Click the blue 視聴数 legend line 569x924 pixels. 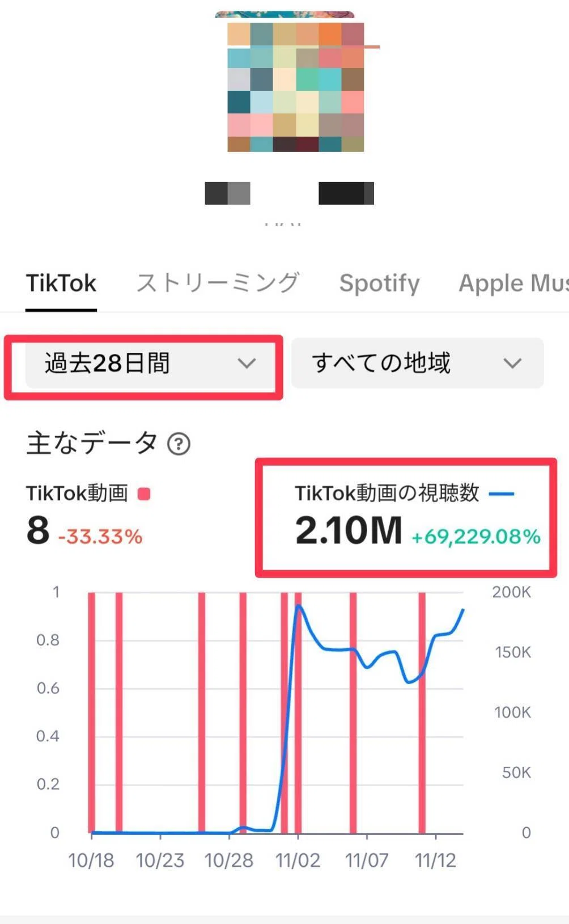pos(501,494)
